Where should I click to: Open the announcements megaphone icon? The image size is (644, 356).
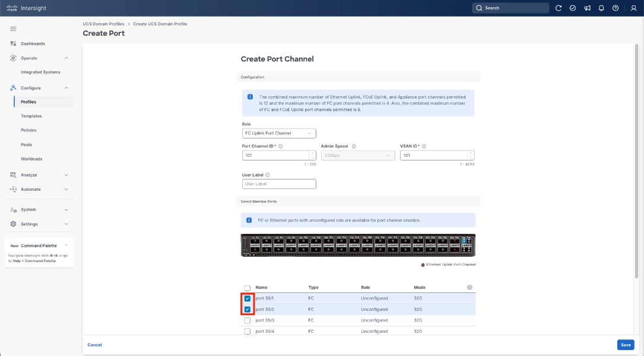587,8
